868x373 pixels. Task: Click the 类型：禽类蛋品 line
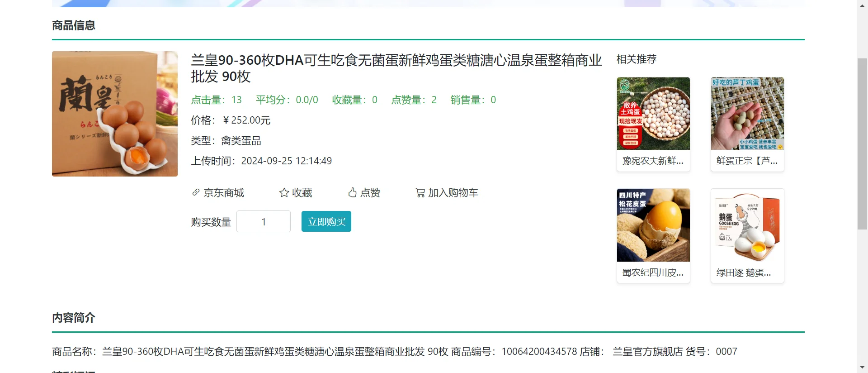(x=226, y=141)
